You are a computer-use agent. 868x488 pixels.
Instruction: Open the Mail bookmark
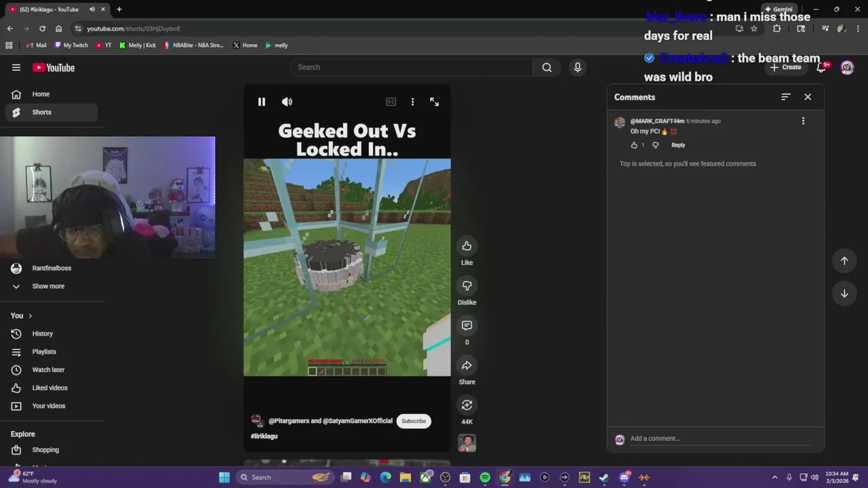pyautogui.click(x=36, y=45)
